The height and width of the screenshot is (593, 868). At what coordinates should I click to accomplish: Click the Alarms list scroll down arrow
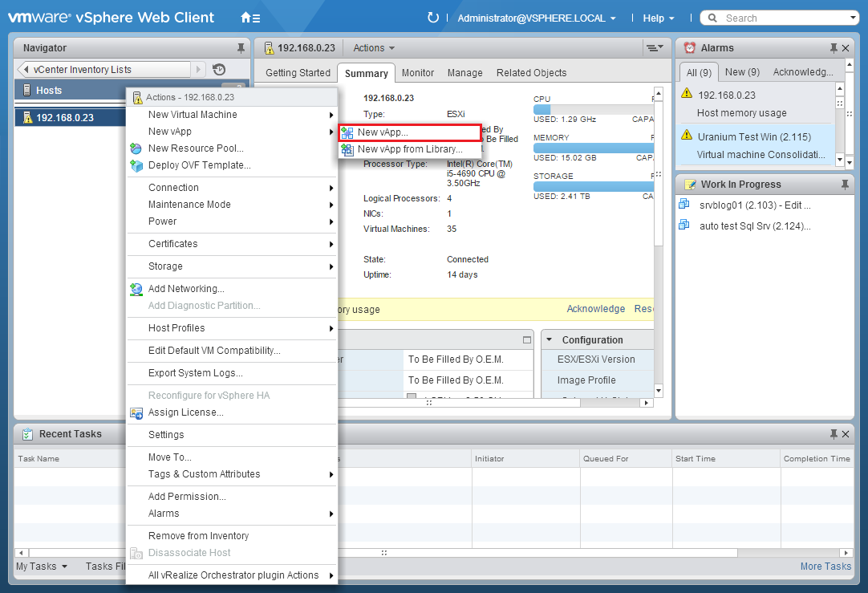(840, 160)
